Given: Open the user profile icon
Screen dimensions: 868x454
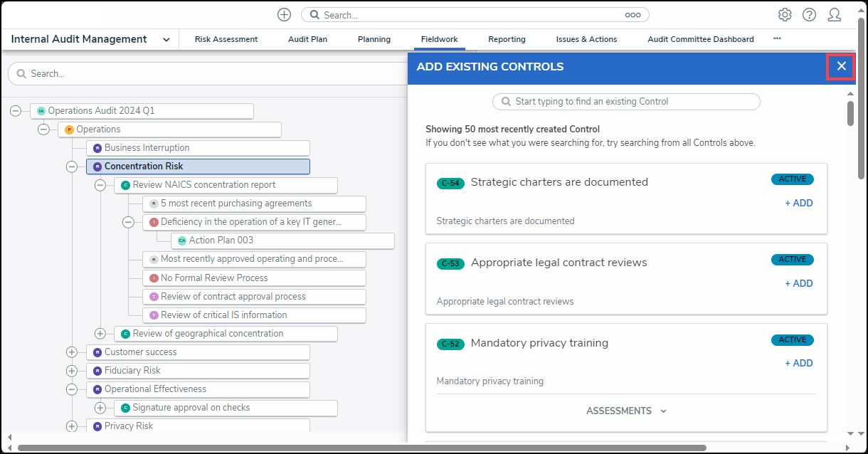Looking at the screenshot, I should 835,15.
